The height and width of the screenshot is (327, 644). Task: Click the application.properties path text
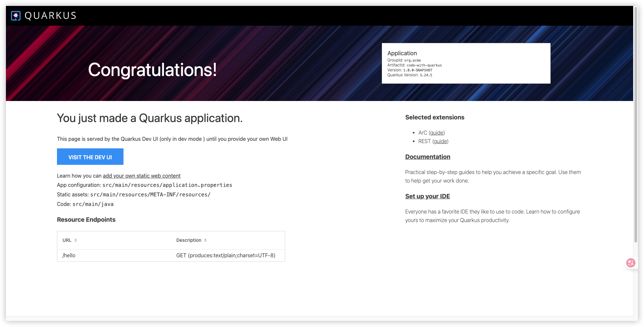tap(167, 185)
